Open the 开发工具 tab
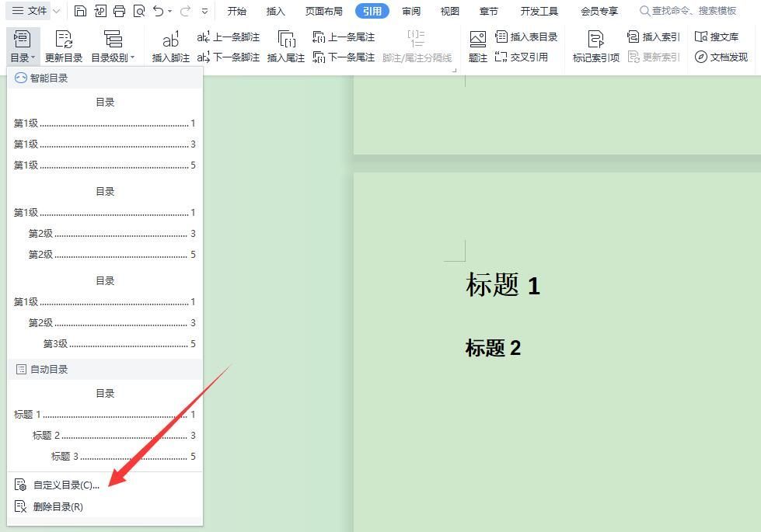761x532 pixels. (539, 11)
